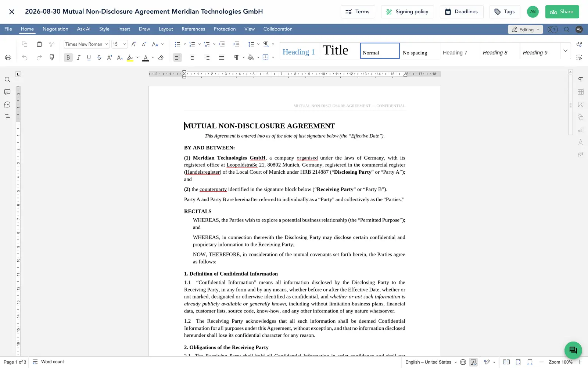Toggle strikethrough formatting
Viewport: 588px width, 368px height.
[99, 57]
